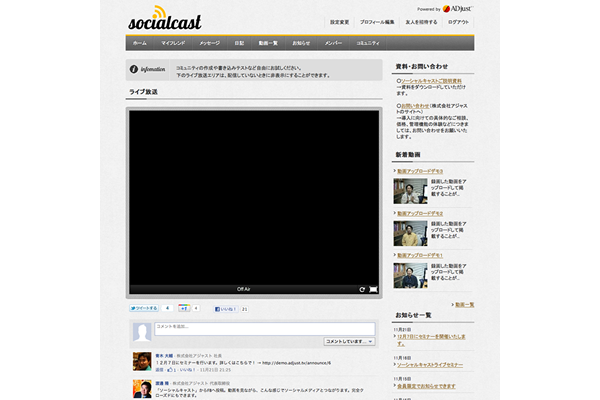Click the Twitter tweet button

click(146, 309)
